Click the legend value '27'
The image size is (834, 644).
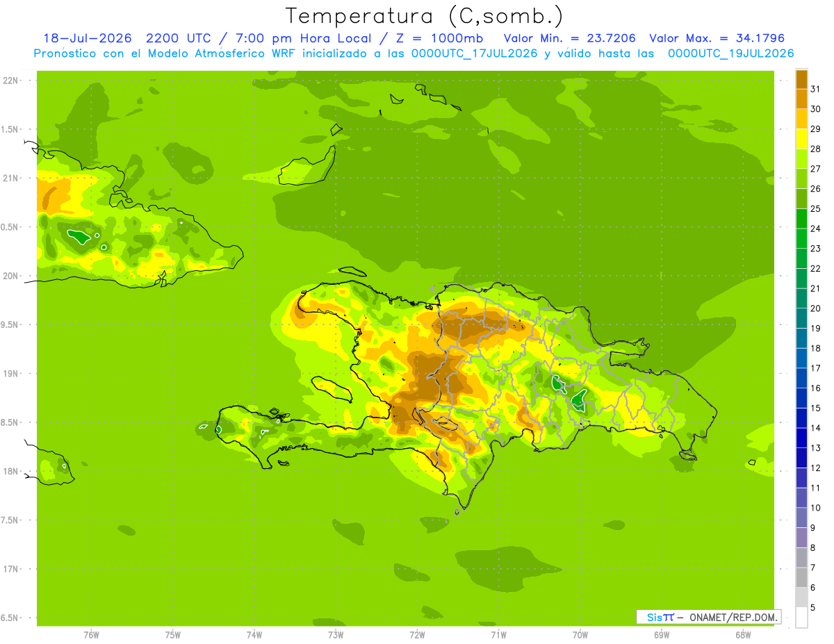816,169
